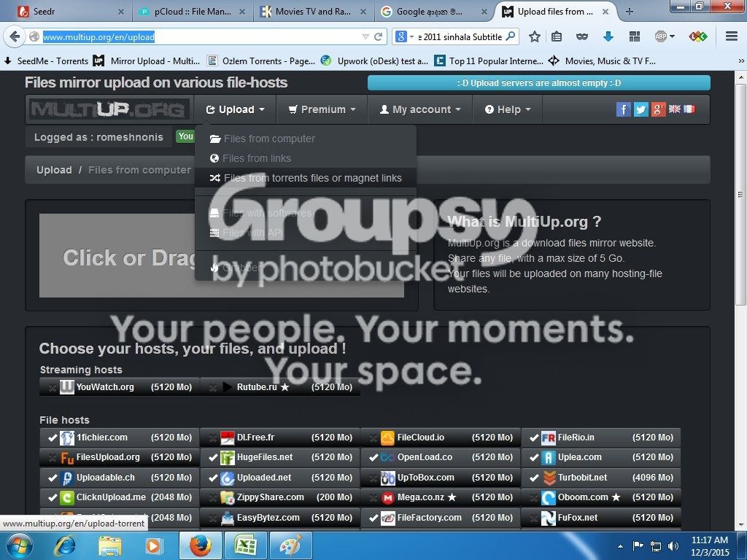Click the Firefox back arrow button
The width and height of the screenshot is (747, 560).
coord(15,36)
